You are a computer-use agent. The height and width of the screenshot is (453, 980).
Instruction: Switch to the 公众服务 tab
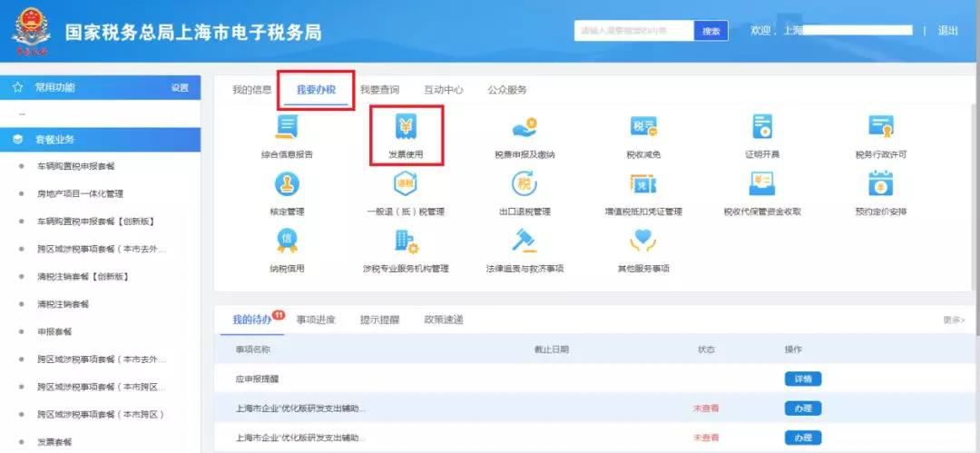[507, 90]
